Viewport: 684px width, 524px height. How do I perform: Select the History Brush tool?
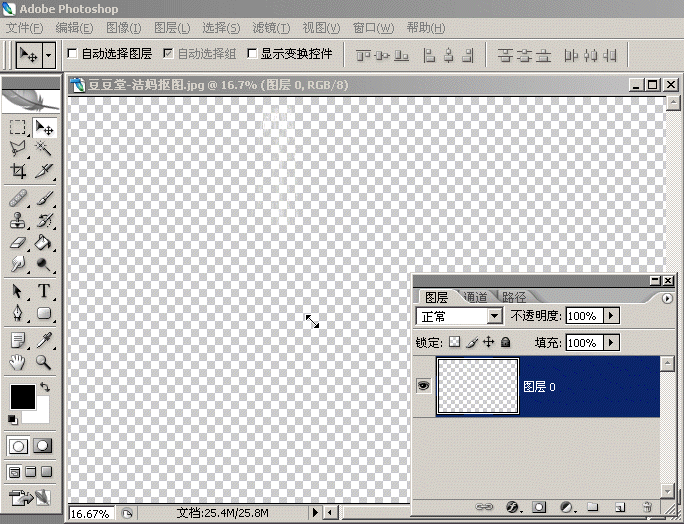click(44, 220)
